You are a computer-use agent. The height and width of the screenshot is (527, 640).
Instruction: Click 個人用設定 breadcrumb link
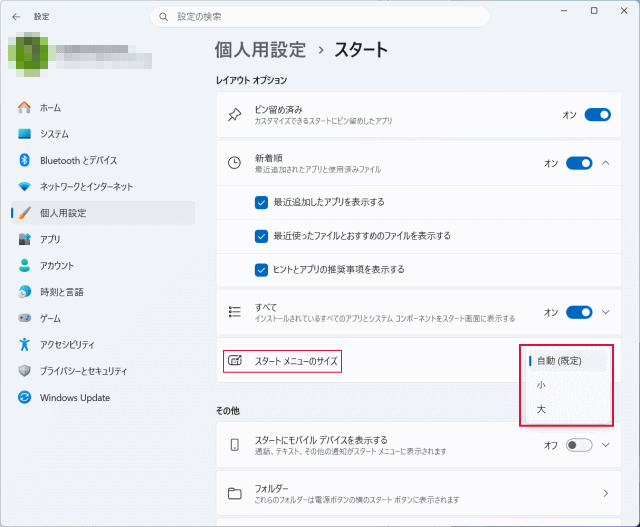click(260, 50)
